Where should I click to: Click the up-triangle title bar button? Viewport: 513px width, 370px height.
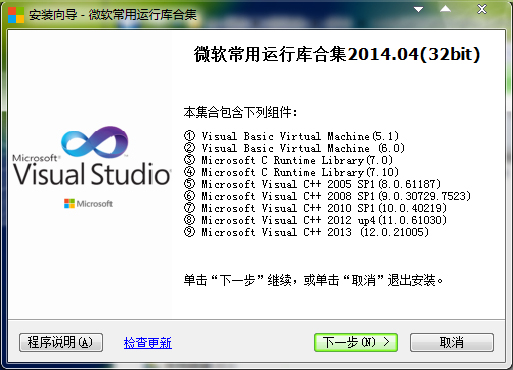[x=445, y=9]
